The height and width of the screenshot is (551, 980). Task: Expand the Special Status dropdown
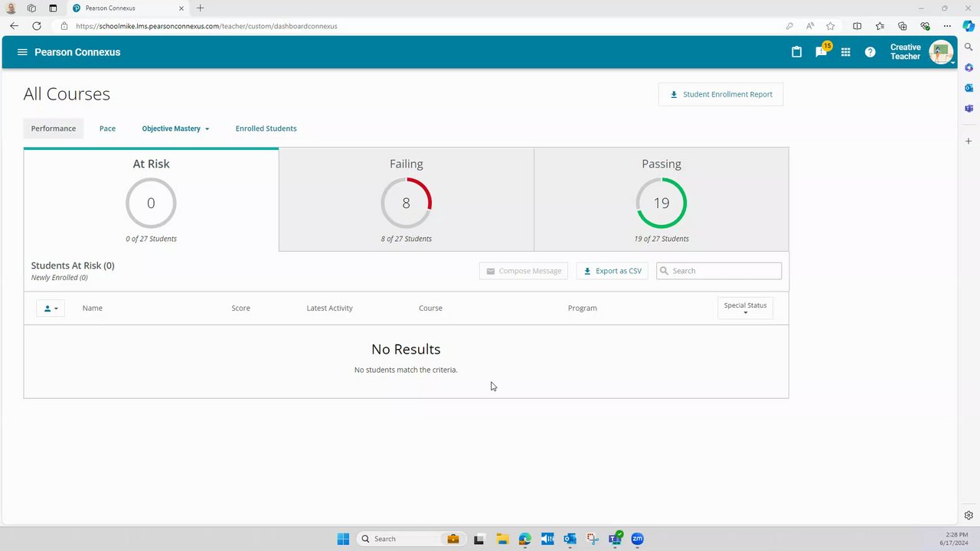745,308
